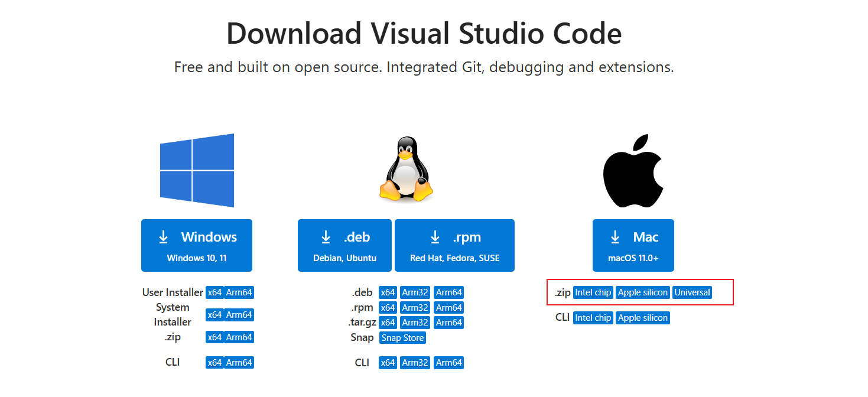The width and height of the screenshot is (868, 397).
Task: Select Arm64 for Windows .zip
Action: pos(239,337)
